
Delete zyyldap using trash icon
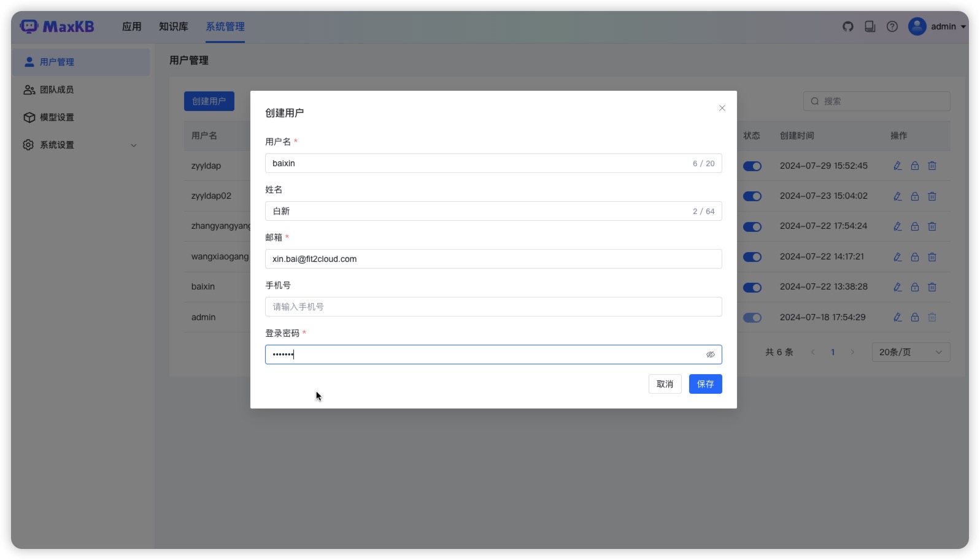click(932, 166)
